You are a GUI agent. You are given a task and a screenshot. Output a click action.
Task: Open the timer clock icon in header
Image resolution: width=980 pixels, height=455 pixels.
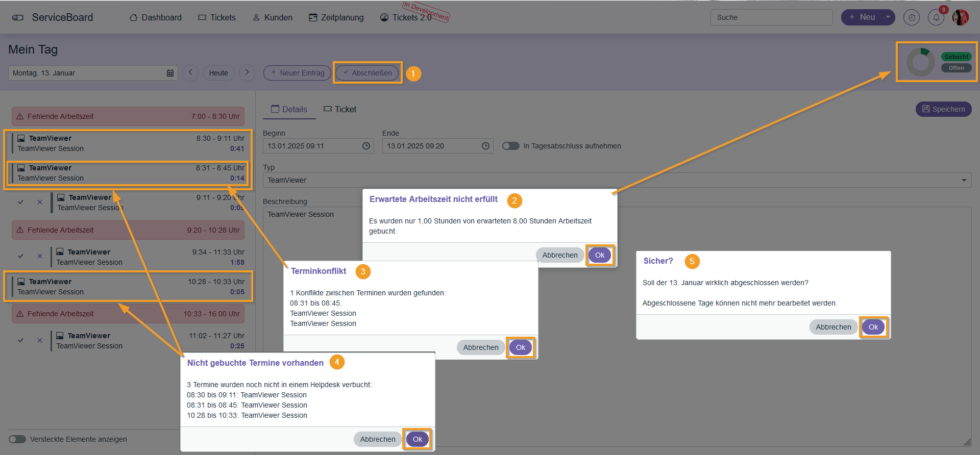coord(911,17)
